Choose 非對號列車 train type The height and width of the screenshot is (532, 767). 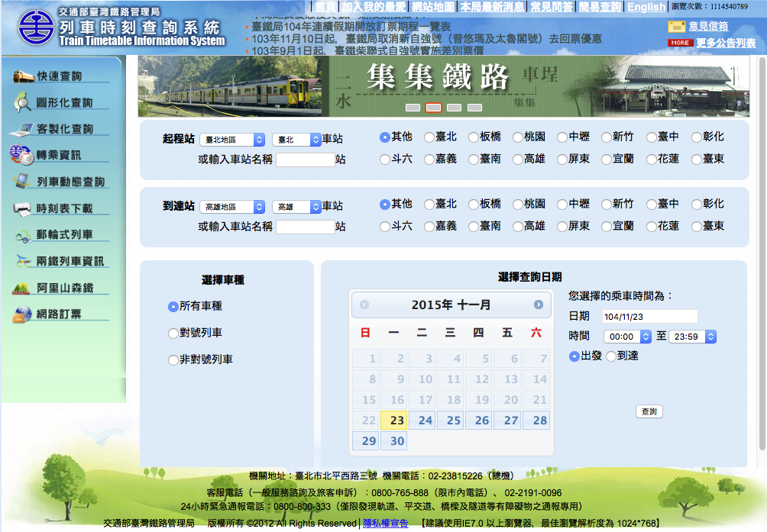click(173, 360)
